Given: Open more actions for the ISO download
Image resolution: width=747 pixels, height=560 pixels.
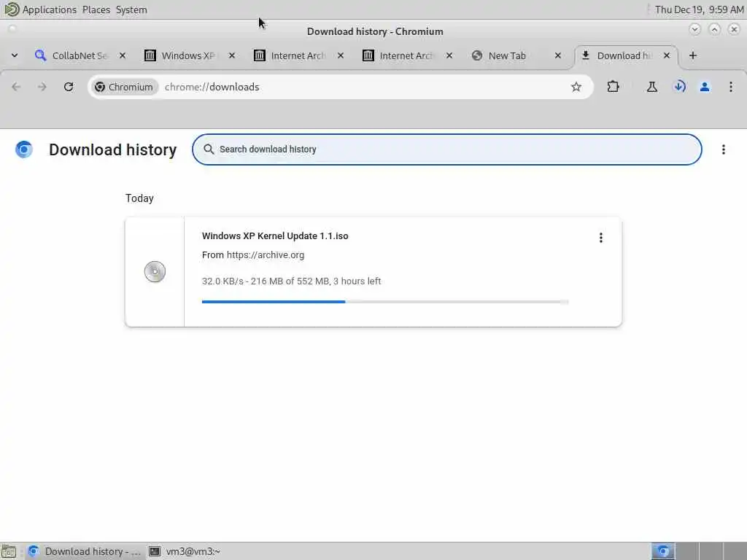Looking at the screenshot, I should [601, 238].
